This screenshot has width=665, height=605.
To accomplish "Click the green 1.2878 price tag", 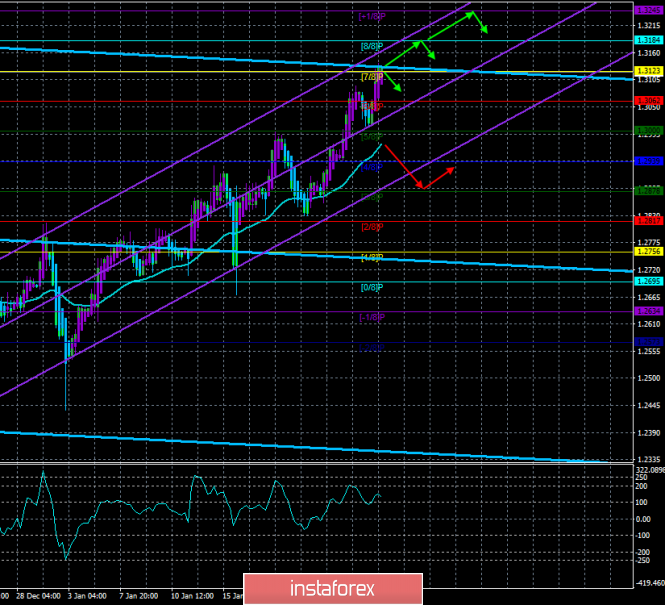I will click(648, 191).
